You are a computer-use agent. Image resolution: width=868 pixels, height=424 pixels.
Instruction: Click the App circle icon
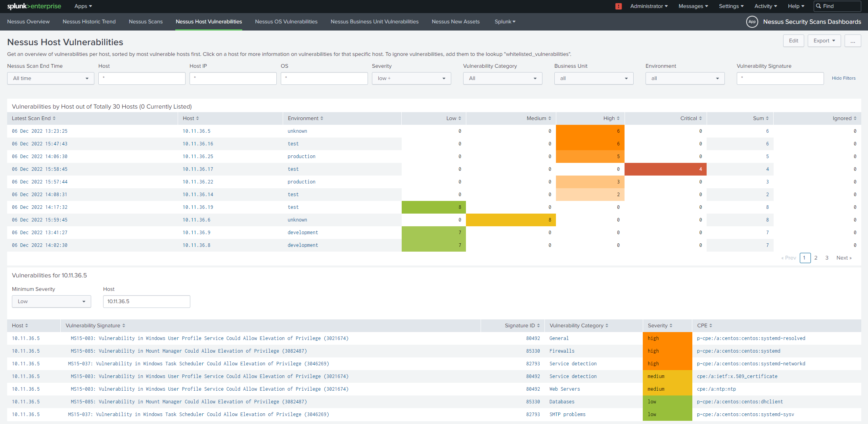click(x=752, y=22)
